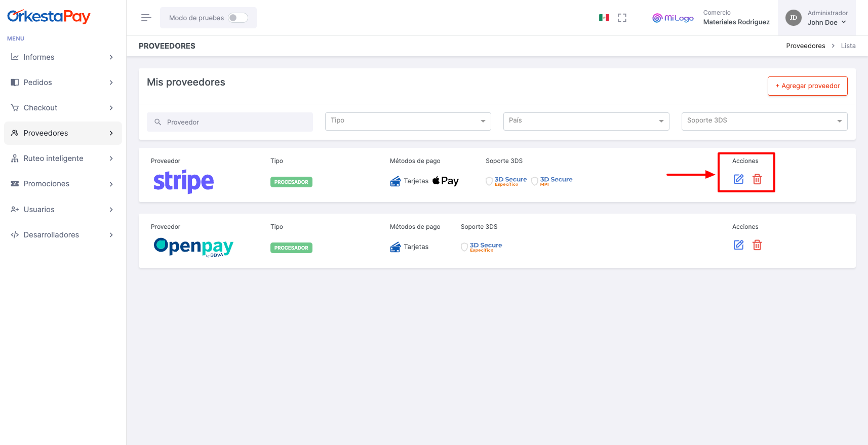Click the Pedidos book icon

click(x=15, y=83)
